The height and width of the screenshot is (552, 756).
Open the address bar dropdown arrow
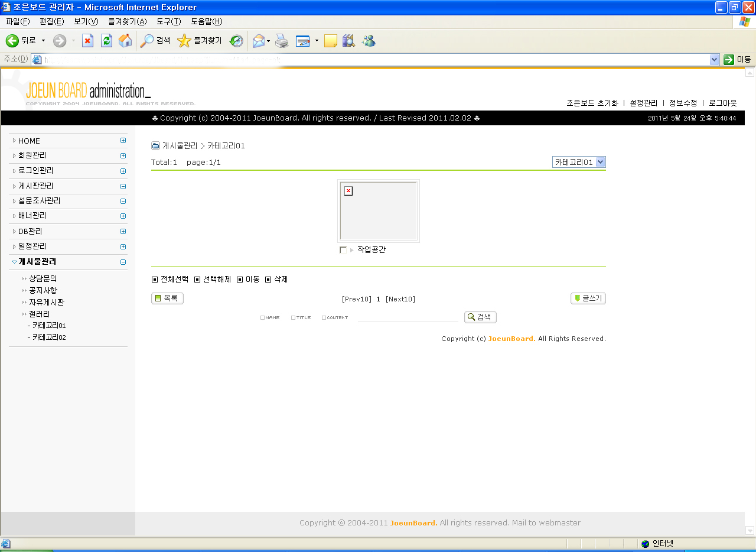pyautogui.click(x=714, y=59)
